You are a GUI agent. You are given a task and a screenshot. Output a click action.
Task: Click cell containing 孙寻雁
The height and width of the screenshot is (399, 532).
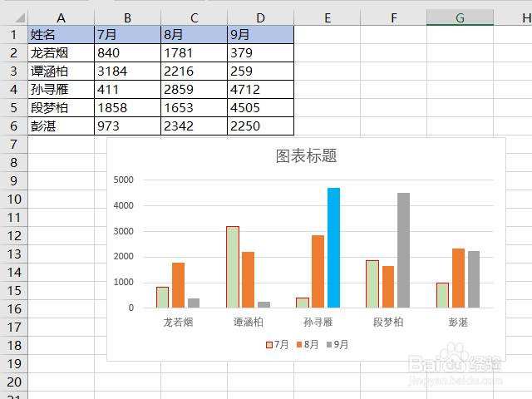click(x=61, y=90)
